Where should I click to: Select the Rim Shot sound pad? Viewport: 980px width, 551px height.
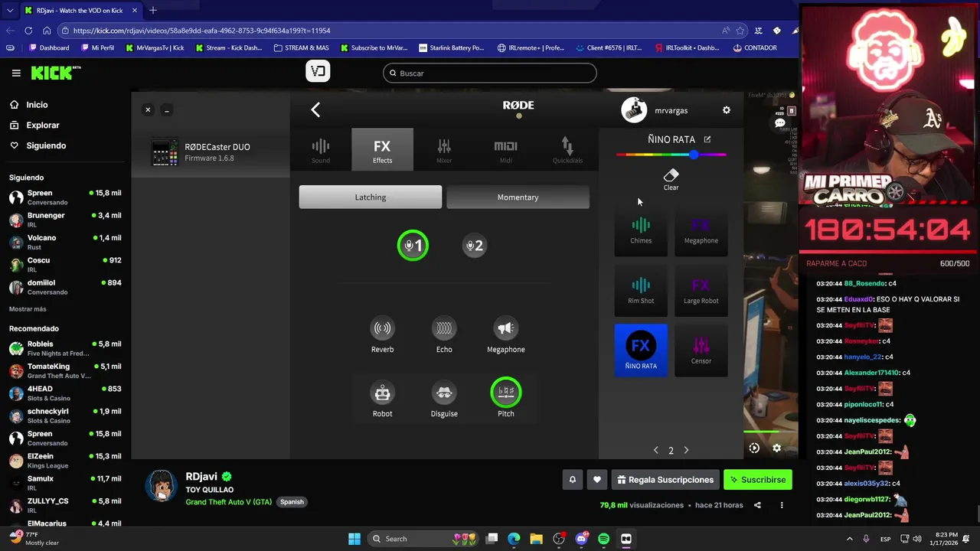coord(641,290)
